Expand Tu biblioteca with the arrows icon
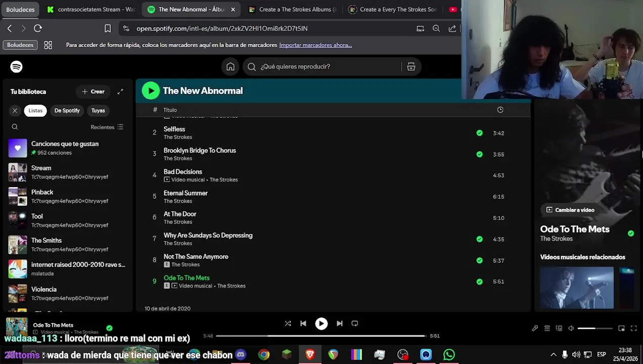 120,92
